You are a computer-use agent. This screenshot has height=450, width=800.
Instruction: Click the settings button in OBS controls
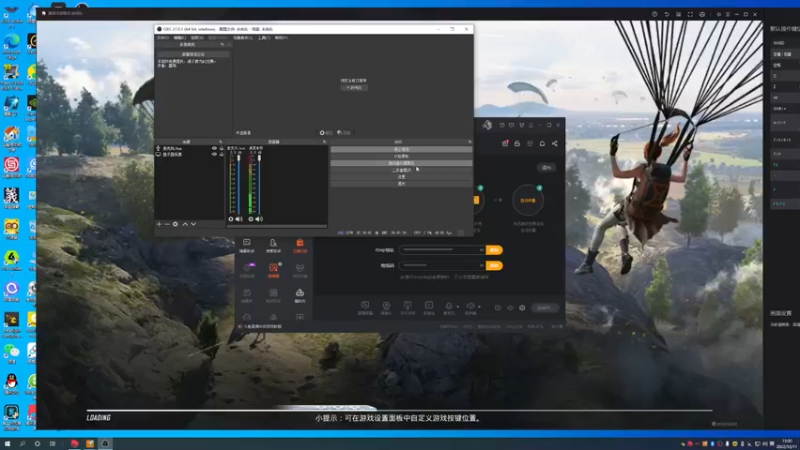[401, 177]
